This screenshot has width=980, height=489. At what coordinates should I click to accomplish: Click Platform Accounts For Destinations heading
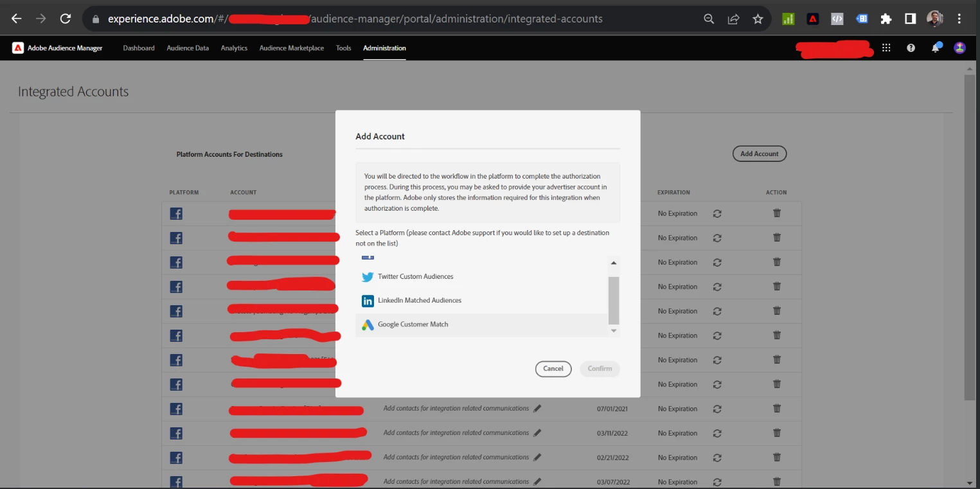click(x=229, y=154)
